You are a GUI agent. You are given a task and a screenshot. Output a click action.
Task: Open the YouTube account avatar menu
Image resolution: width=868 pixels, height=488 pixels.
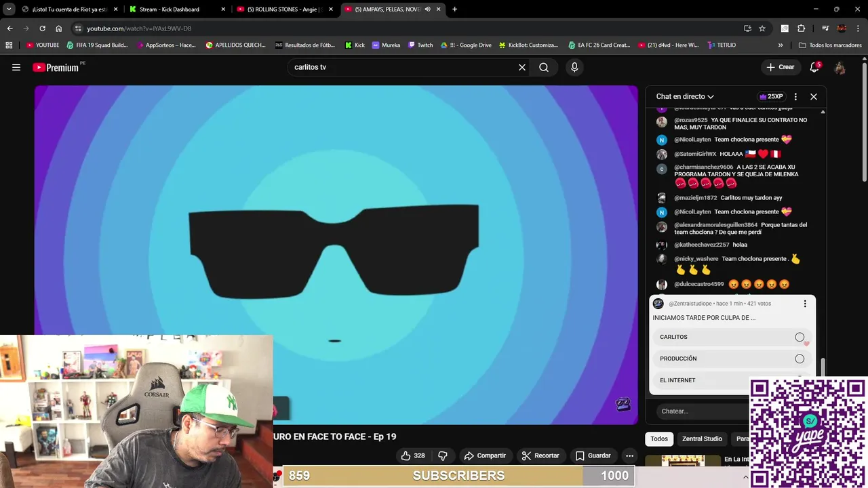click(840, 67)
